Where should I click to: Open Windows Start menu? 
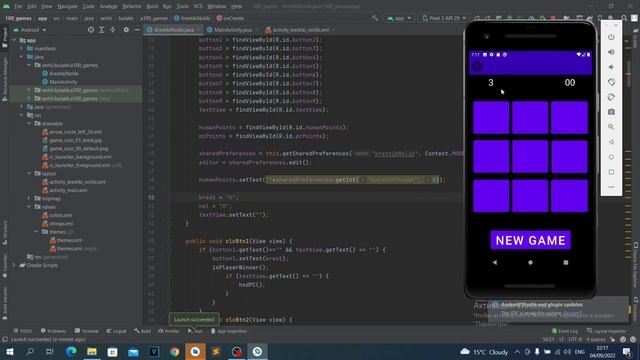coord(9,351)
